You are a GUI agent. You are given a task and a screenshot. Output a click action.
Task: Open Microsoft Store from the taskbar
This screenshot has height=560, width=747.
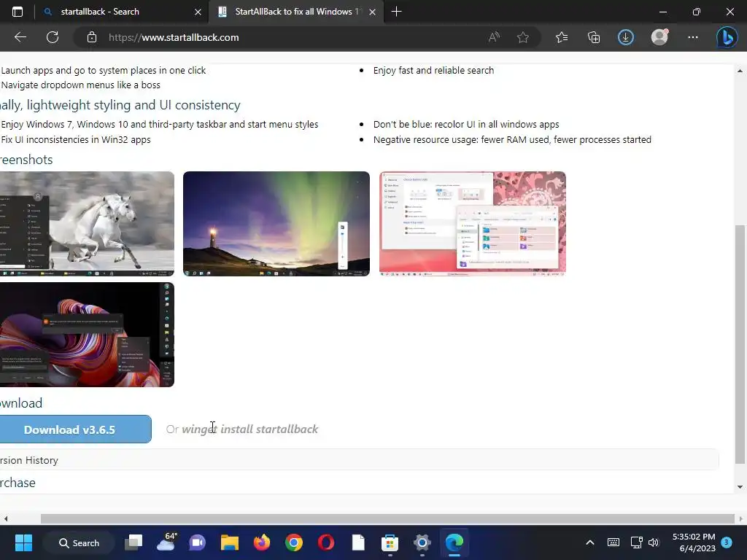pos(390,542)
